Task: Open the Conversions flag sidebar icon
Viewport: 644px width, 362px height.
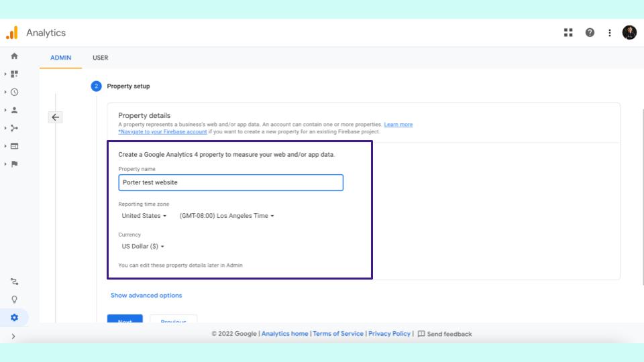Action: (14, 164)
